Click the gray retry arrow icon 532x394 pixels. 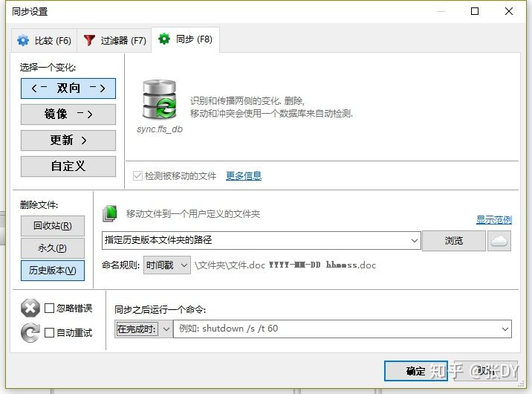coord(30,333)
